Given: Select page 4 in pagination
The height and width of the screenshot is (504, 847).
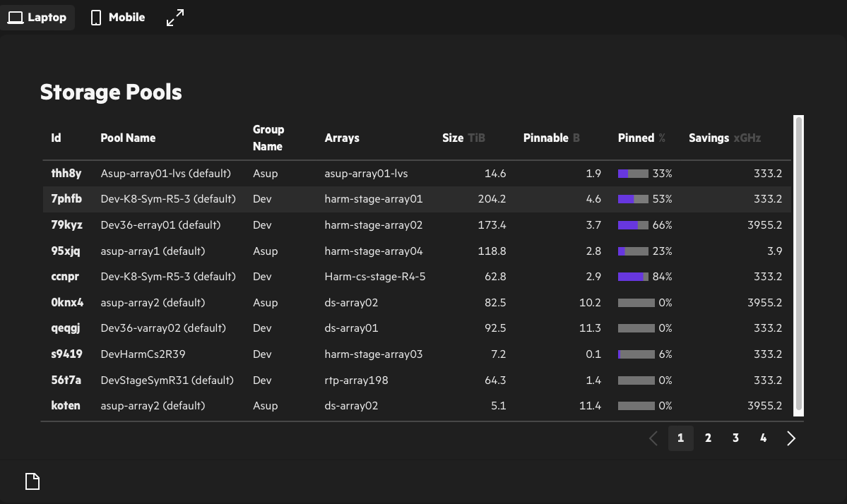Looking at the screenshot, I should (763, 438).
